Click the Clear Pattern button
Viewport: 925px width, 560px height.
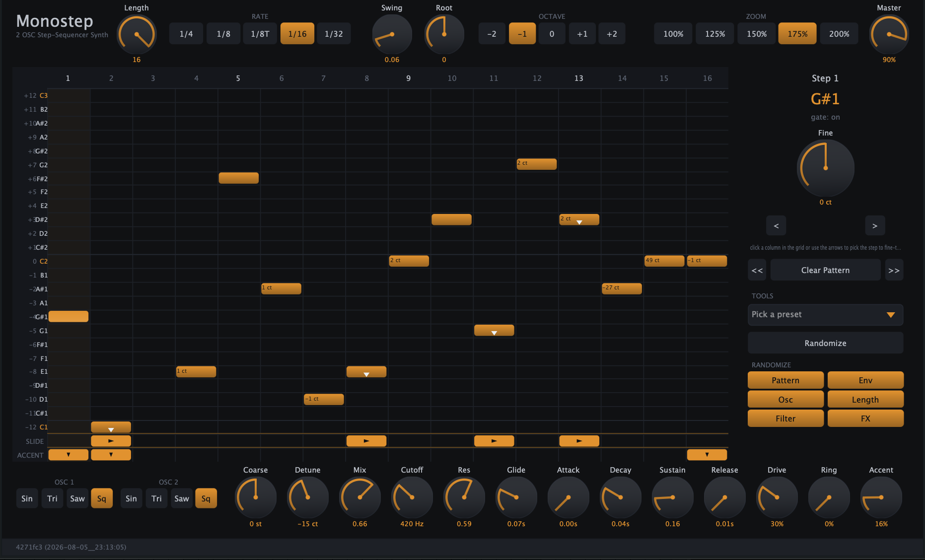click(825, 270)
